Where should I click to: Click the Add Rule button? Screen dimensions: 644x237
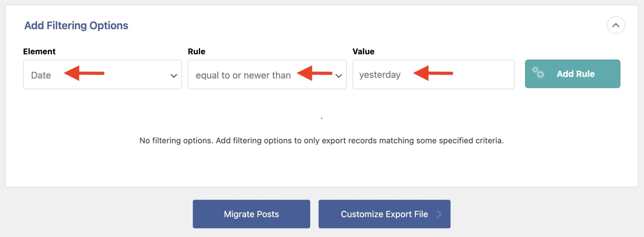(x=572, y=74)
